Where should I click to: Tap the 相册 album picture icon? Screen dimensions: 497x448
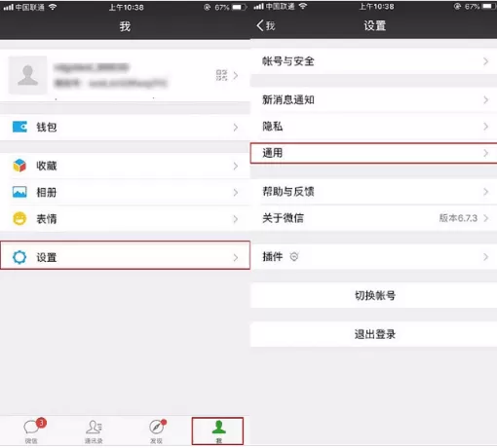coord(19,192)
